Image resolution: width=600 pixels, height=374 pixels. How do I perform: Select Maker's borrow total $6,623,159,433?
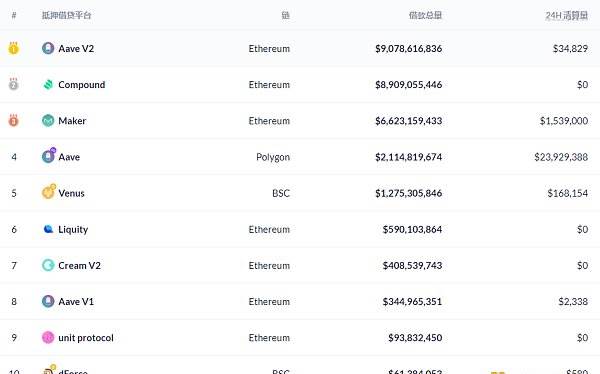(409, 121)
